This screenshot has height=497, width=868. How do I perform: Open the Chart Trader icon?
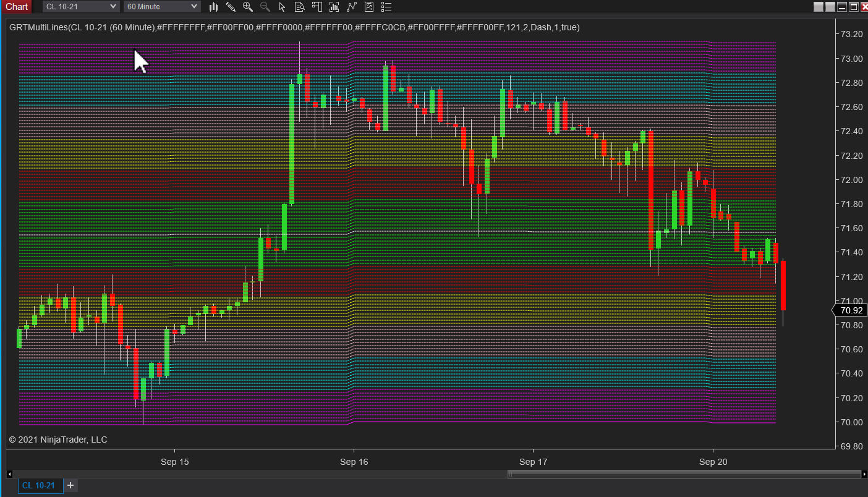tap(317, 7)
